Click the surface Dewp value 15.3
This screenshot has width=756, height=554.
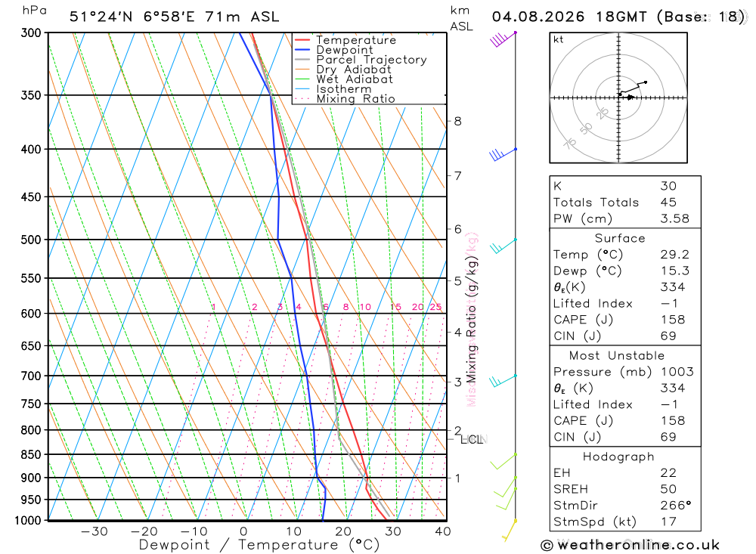tap(674, 271)
